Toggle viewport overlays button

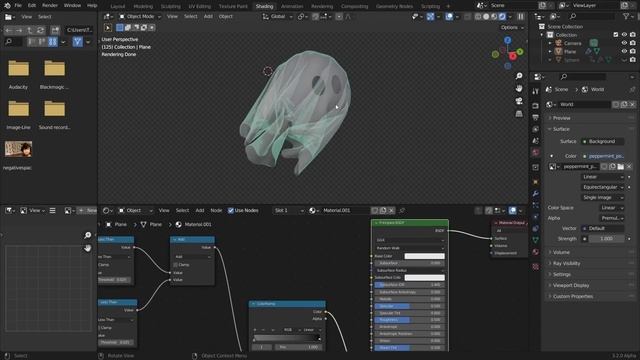pos(449,17)
